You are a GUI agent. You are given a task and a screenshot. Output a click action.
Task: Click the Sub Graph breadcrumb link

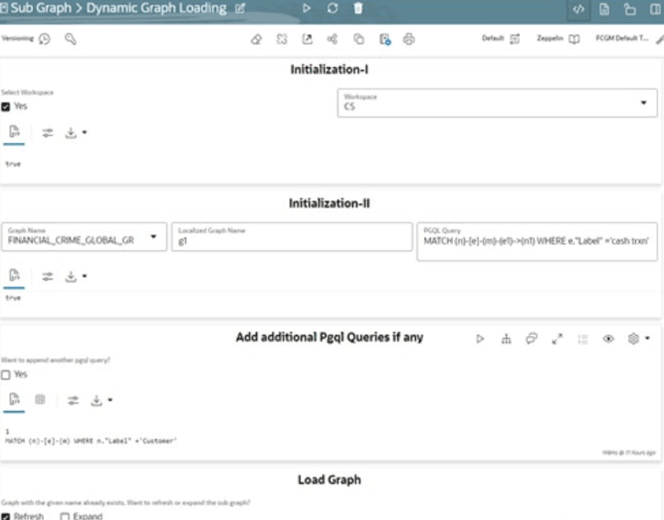[41, 8]
